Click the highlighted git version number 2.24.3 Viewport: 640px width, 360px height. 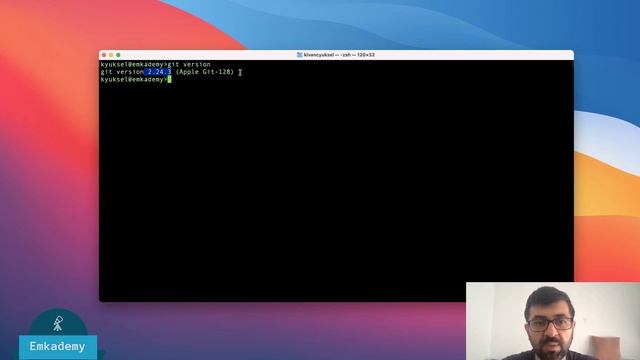pyautogui.click(x=158, y=72)
